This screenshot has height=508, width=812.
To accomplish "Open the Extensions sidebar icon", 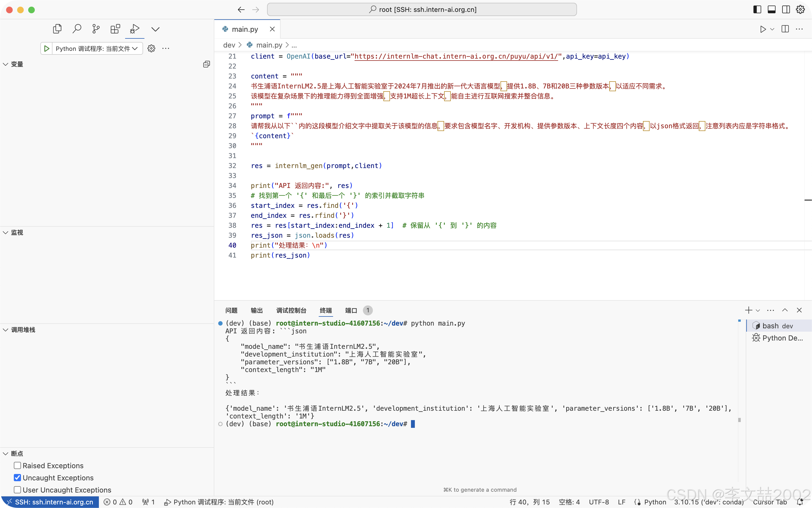I will tap(115, 28).
